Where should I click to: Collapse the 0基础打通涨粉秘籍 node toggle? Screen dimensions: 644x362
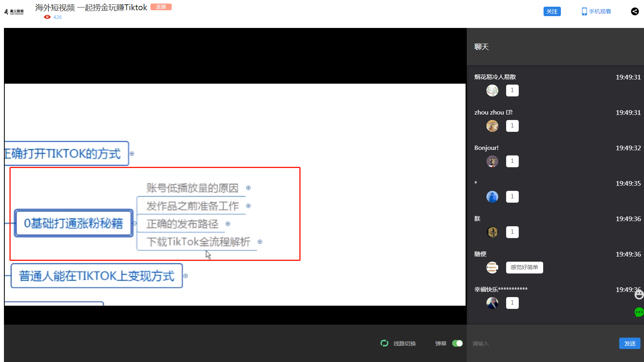134,223
